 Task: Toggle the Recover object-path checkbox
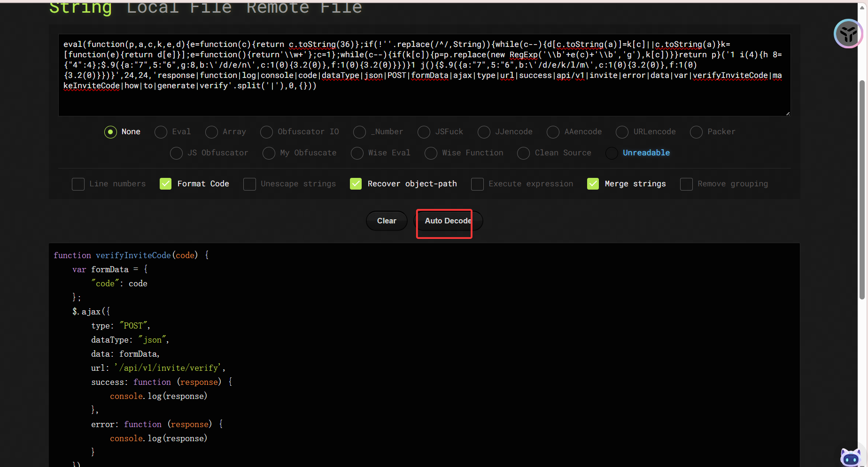pyautogui.click(x=356, y=184)
